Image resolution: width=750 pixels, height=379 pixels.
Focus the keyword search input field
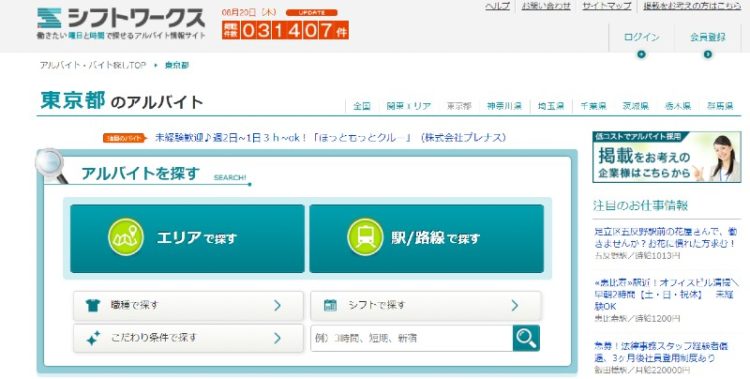click(x=411, y=338)
